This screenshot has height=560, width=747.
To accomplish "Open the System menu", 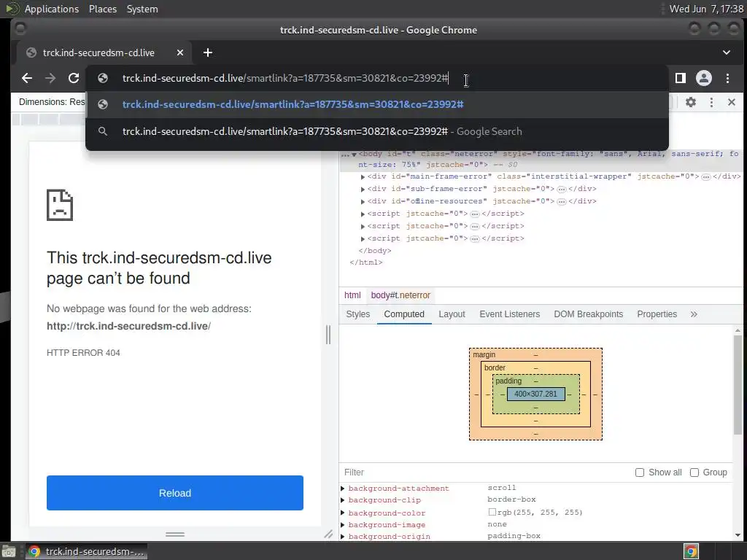I will point(142,9).
